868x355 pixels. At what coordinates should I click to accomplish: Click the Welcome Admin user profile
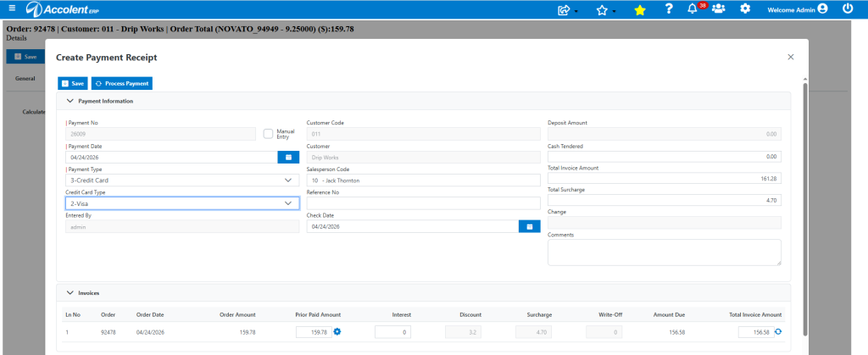797,8
